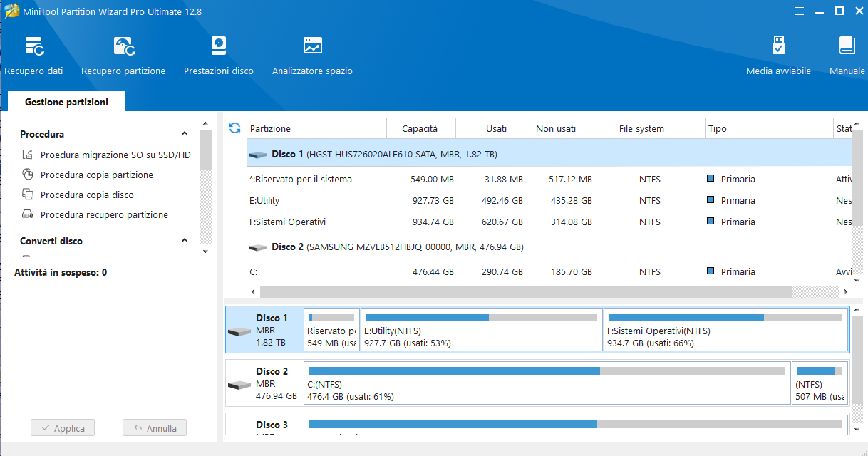Start Procedura recupero partizione
Image resolution: width=868 pixels, height=456 pixels.
point(104,214)
